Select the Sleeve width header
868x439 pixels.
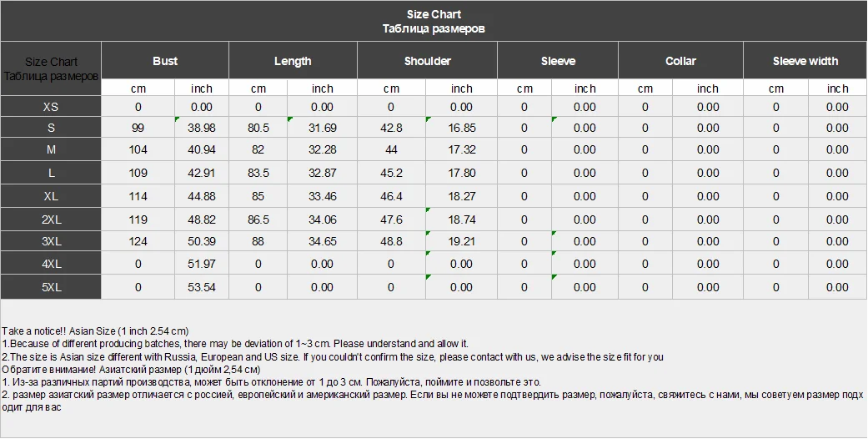[805, 60]
